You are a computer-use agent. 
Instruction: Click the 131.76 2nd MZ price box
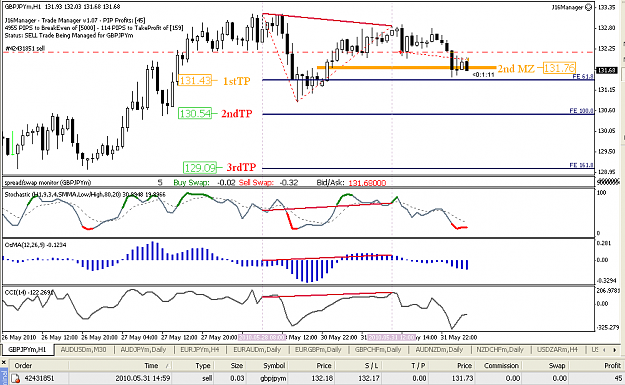click(559, 68)
